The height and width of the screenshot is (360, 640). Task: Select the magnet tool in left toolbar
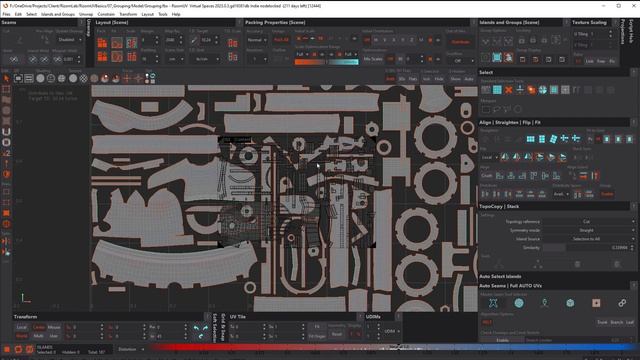(x=6, y=131)
